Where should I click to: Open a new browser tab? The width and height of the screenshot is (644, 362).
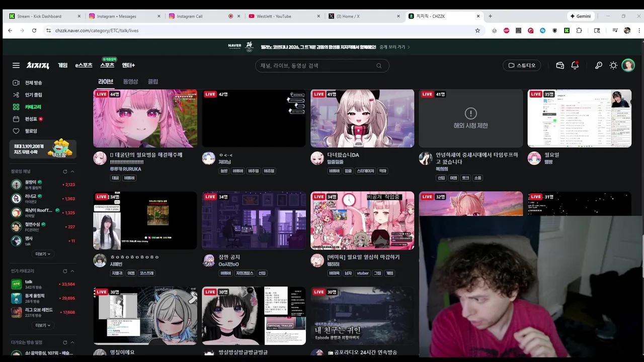[x=490, y=16]
